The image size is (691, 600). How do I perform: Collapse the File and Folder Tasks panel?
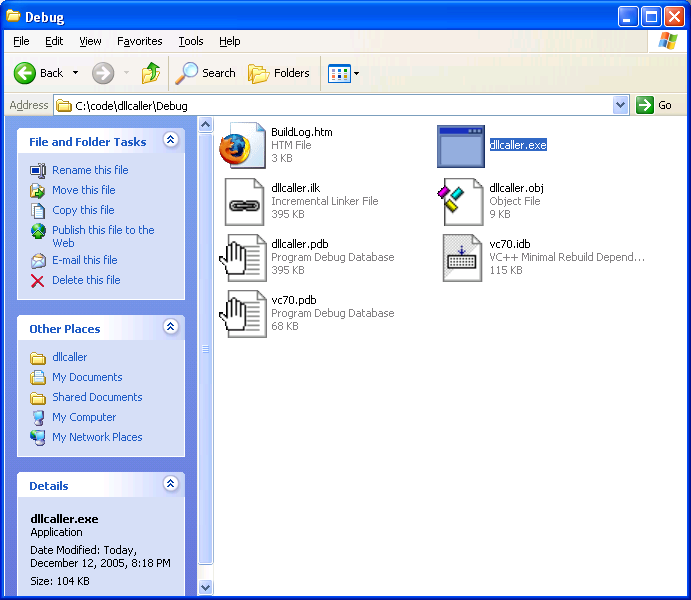click(171, 140)
